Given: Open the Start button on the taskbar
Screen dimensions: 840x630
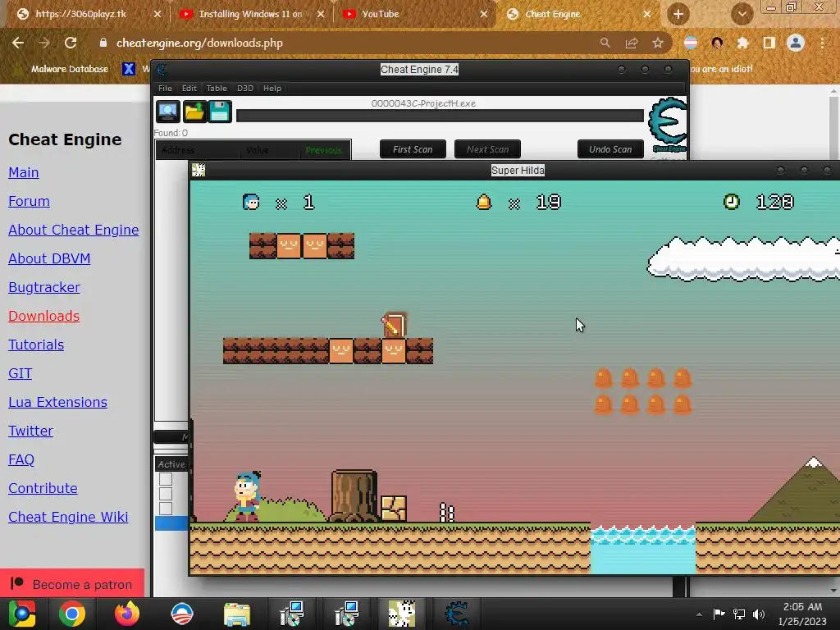Looking at the screenshot, I should (21, 614).
